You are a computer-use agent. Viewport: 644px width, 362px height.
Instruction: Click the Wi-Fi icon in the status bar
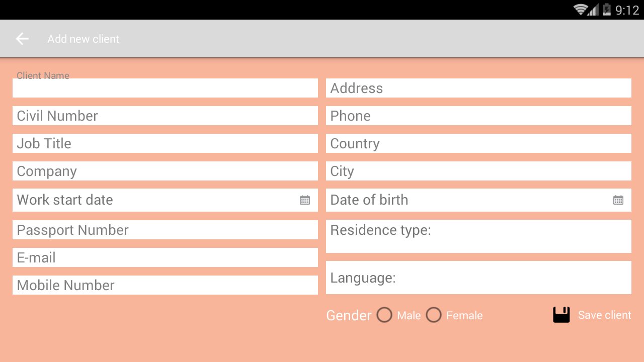point(580,9)
